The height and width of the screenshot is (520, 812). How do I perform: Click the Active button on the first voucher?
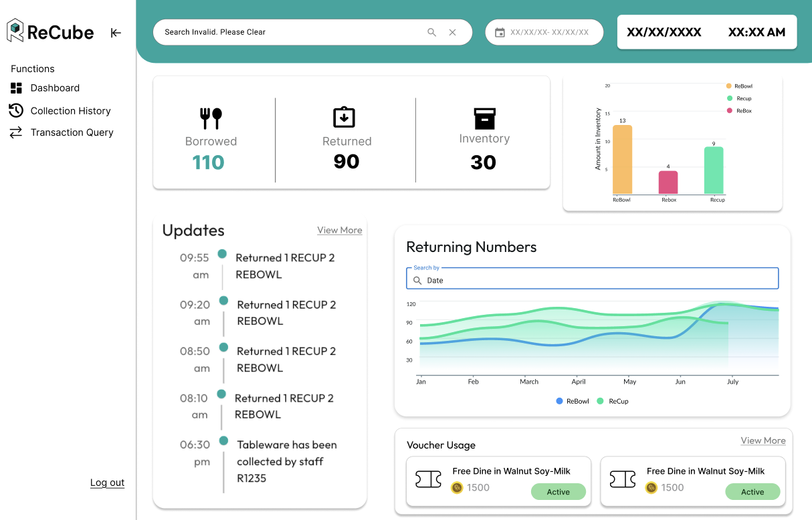pos(559,492)
